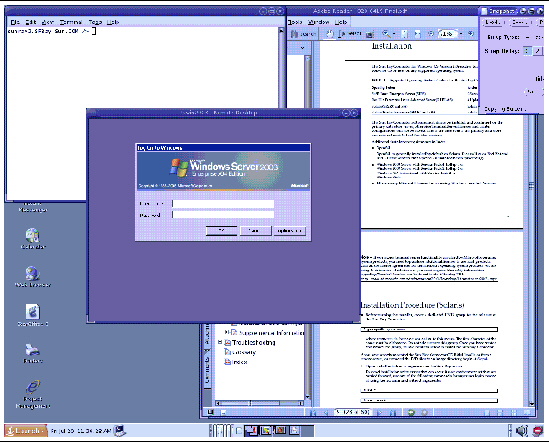Screen dimensions: 549x442
Task: Click the taskbar clock showing the date
Action: coord(81,431)
